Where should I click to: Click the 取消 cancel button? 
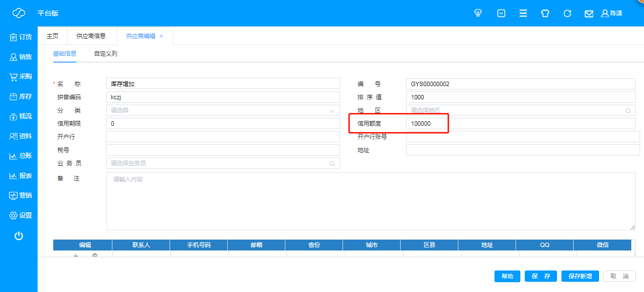click(619, 276)
